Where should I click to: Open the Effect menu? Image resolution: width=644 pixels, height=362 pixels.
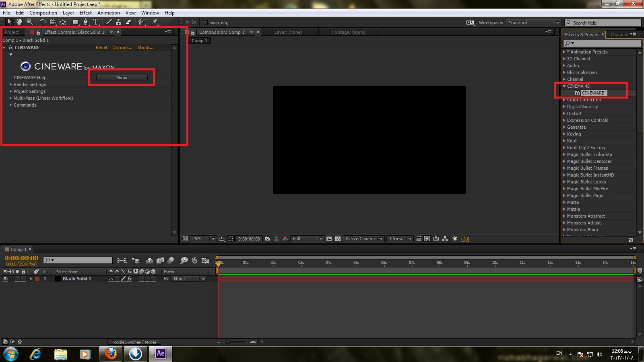coord(86,13)
